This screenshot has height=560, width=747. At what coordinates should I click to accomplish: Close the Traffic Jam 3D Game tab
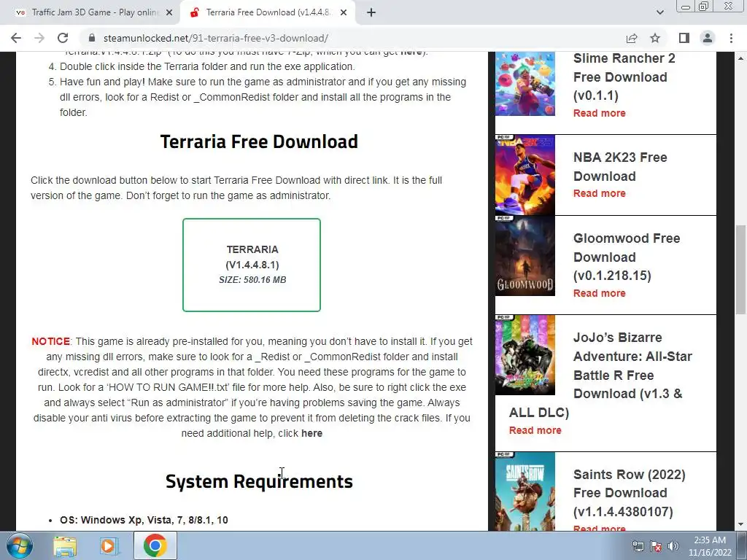pyautogui.click(x=169, y=12)
